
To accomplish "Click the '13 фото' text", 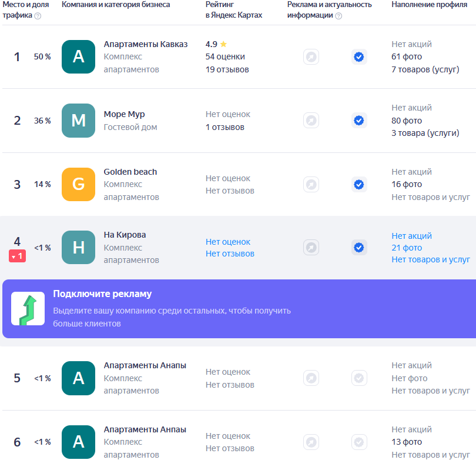I will tap(407, 442).
